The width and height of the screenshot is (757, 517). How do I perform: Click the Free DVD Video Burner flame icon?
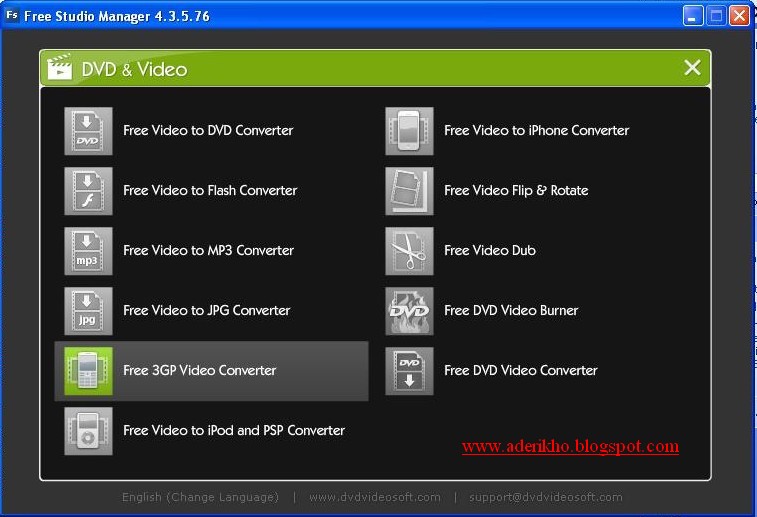(x=409, y=311)
